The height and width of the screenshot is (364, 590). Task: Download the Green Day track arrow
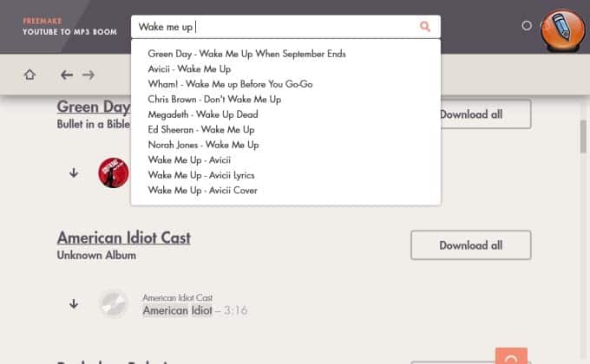(x=74, y=173)
